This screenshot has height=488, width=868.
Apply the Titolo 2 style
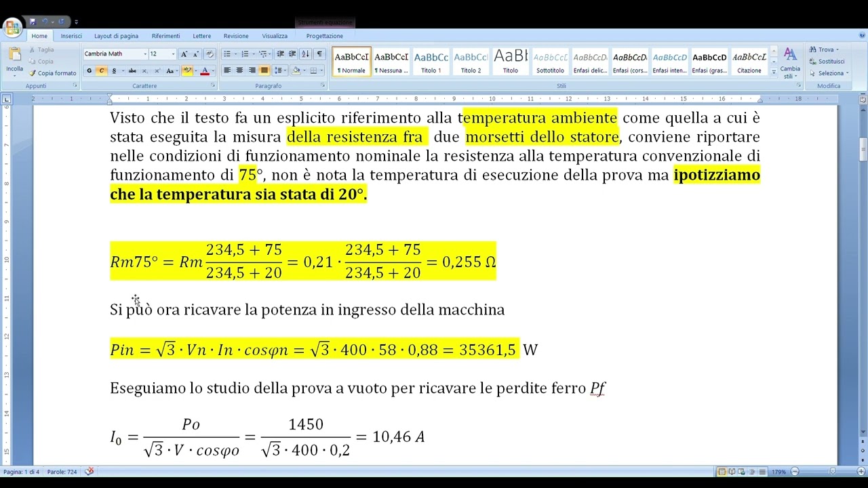(x=471, y=62)
